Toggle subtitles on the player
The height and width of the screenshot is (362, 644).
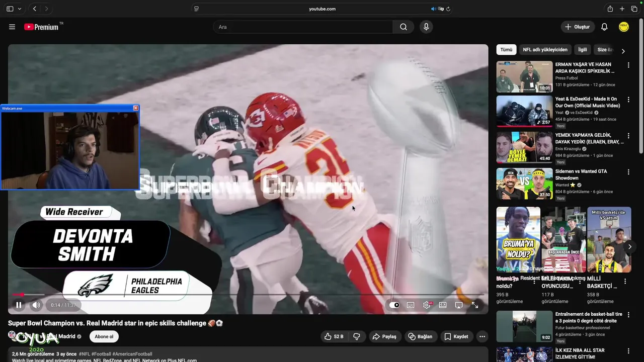coord(411,305)
